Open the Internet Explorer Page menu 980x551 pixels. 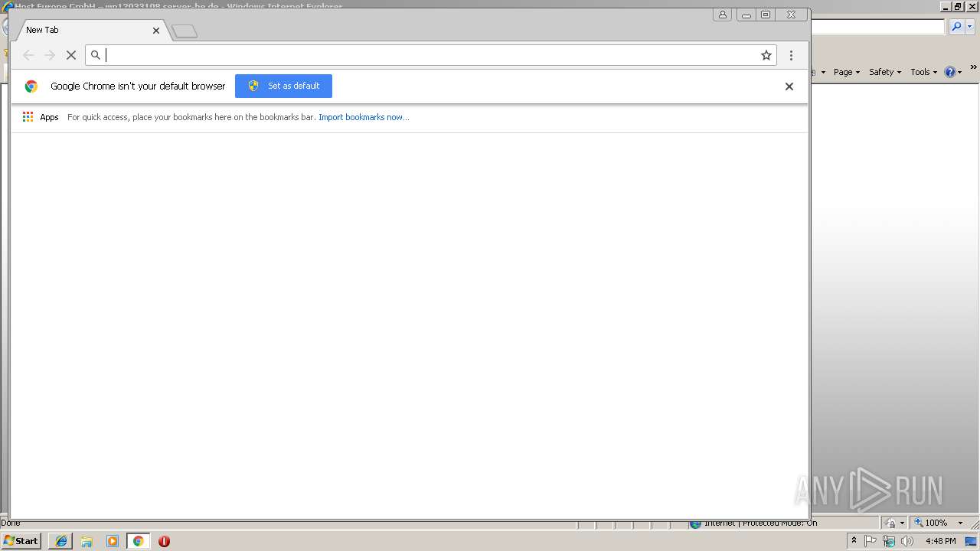[847, 72]
